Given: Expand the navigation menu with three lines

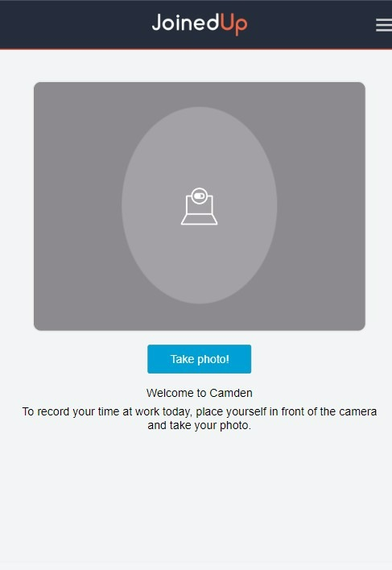Looking at the screenshot, I should click(x=384, y=25).
